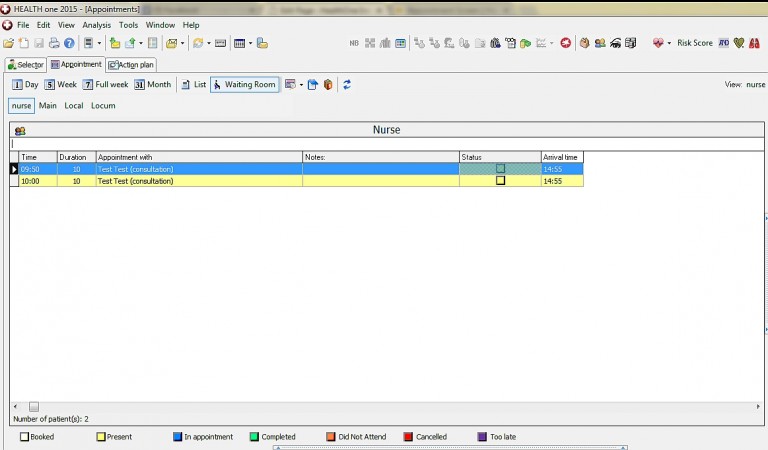This screenshot has height=450, width=768.
Task: Open dropdown arrow next to calendar grid icon
Action: [250, 43]
